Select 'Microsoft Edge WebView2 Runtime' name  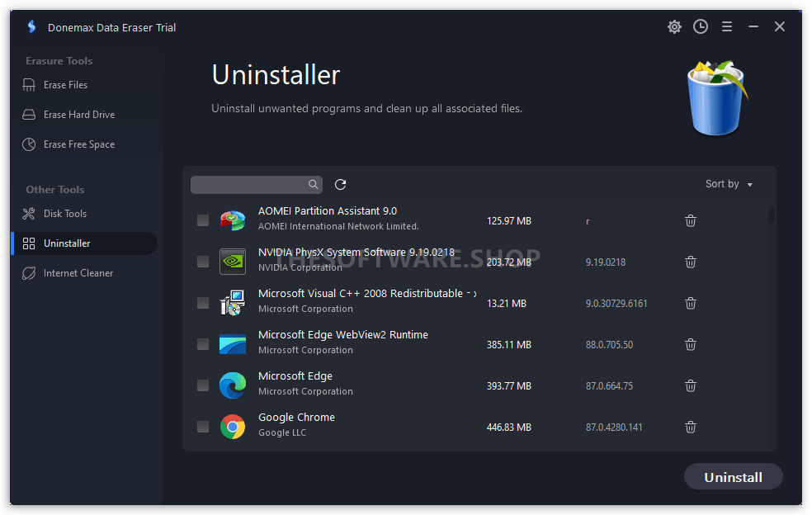342,335
